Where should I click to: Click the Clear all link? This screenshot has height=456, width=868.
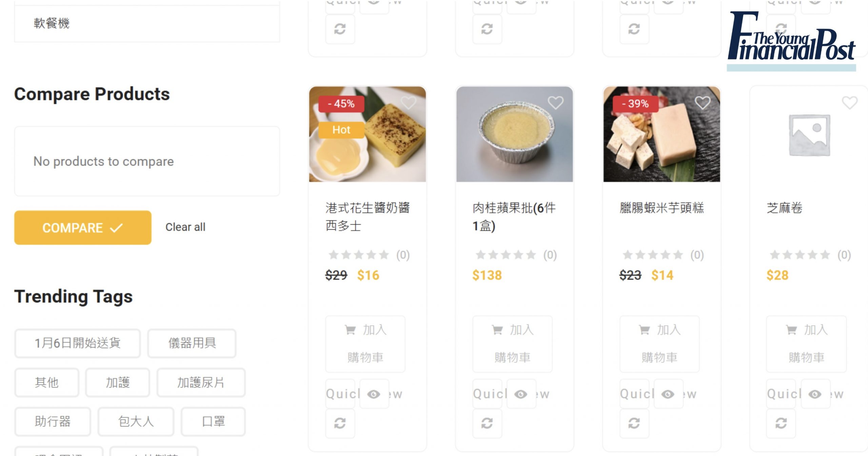click(185, 227)
